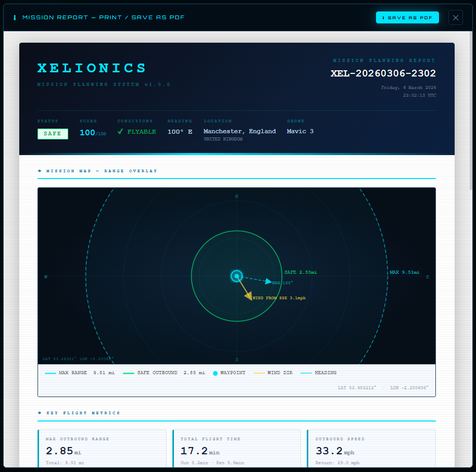Image resolution: width=476 pixels, height=472 pixels.
Task: Select report ID XEL-20260306-2302
Action: pyautogui.click(x=383, y=73)
